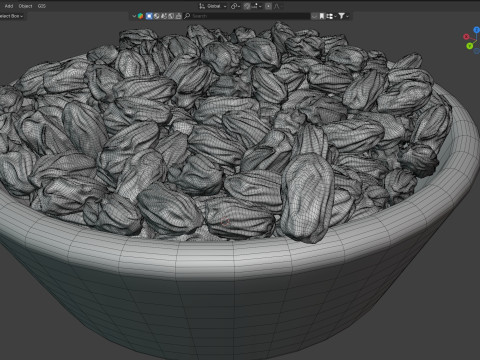Snap view to blue Z axis gizmo
This screenshot has height=360, width=480.
tap(477, 30)
